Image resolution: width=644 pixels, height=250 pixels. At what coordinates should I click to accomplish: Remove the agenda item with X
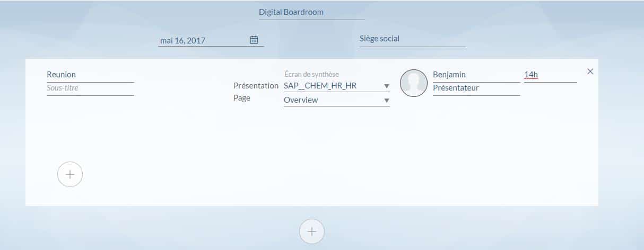pos(590,72)
